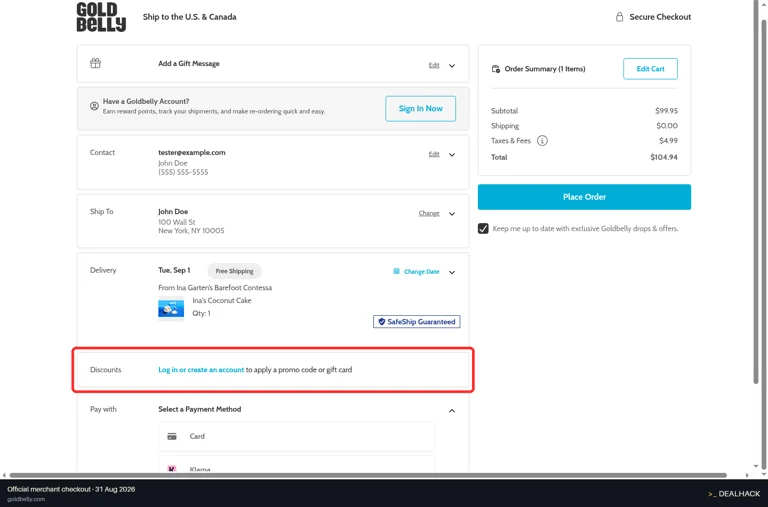Uncheck the Goldbelly drops & offers checkbox
The height and width of the screenshot is (507, 768).
pyautogui.click(x=483, y=229)
